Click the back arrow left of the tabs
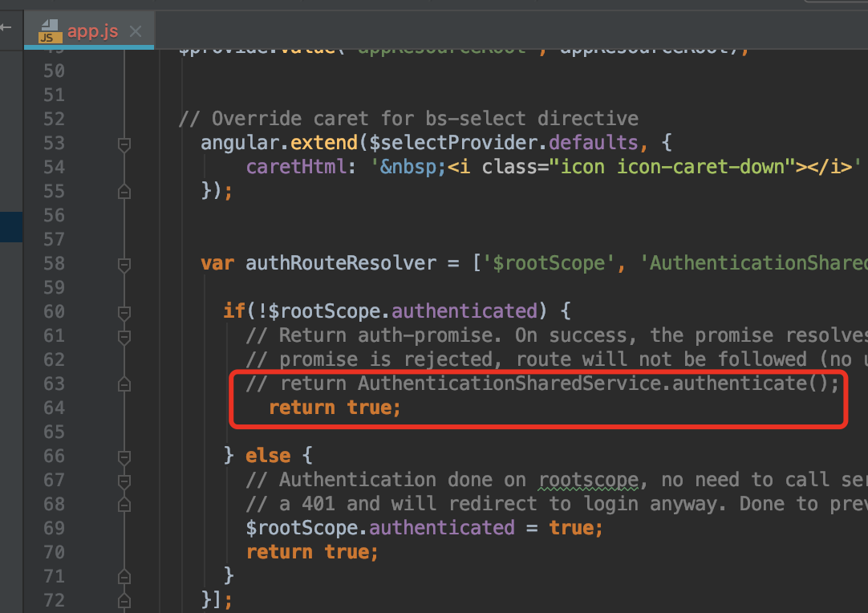Image resolution: width=868 pixels, height=613 pixels. pyautogui.click(x=6, y=27)
